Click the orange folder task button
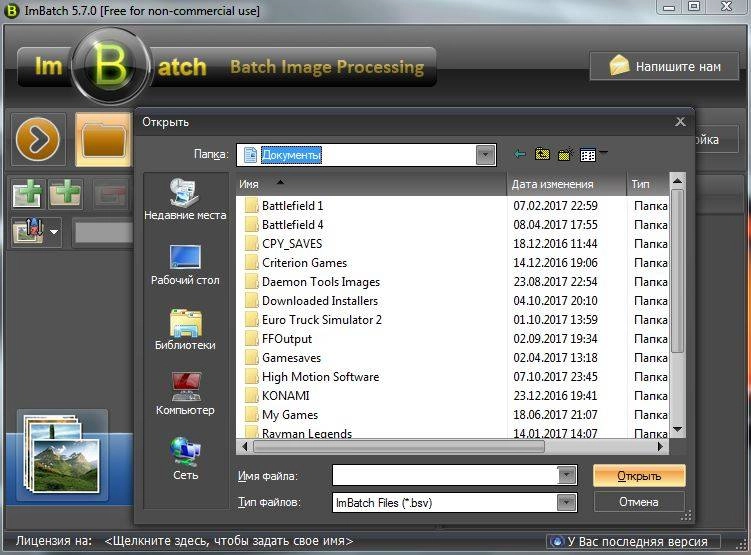751x555 pixels. (103, 139)
